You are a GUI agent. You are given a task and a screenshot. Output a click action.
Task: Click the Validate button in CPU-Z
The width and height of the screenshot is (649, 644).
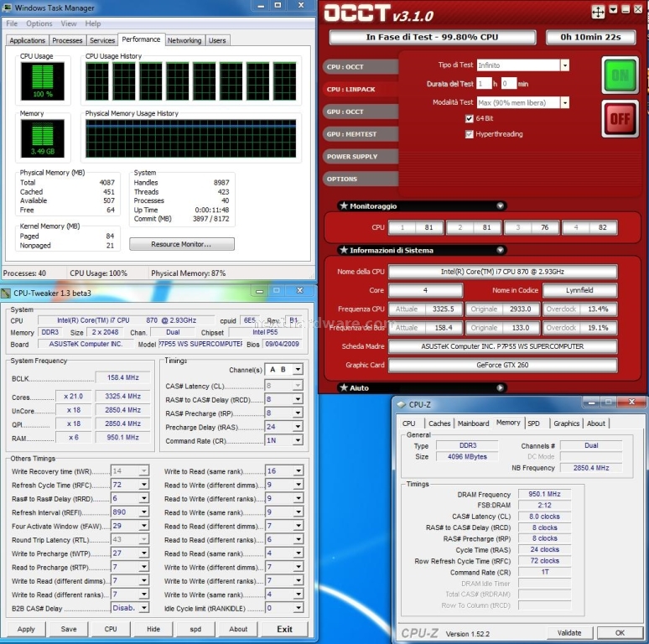click(x=569, y=633)
